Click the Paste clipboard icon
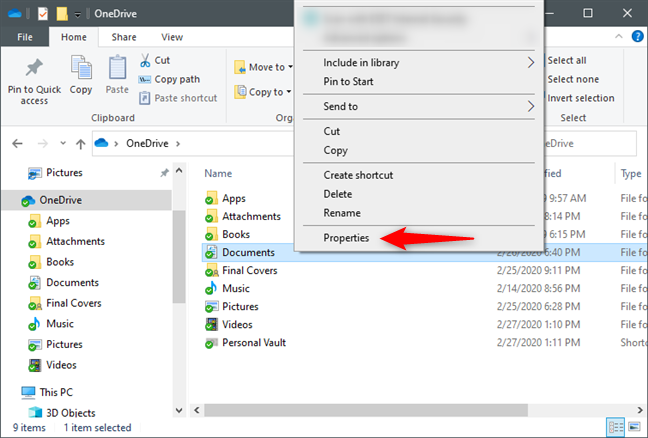Viewport: 648px width, 438px height. [x=117, y=67]
